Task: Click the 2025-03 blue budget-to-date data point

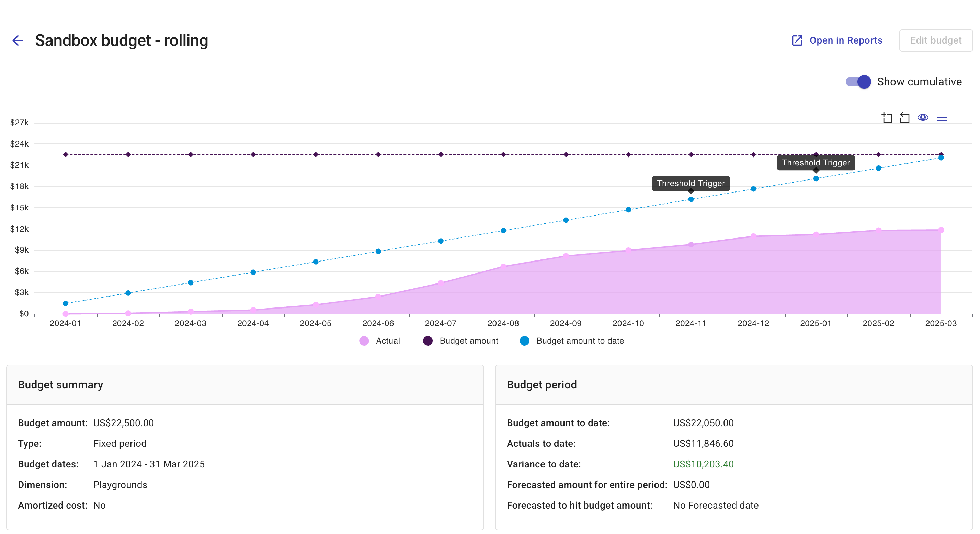Action: 941,158
